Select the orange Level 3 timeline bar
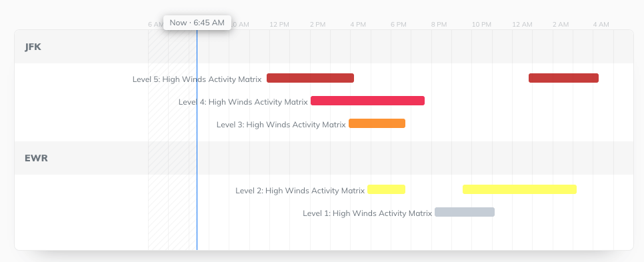The height and width of the screenshot is (262, 644). pos(377,123)
